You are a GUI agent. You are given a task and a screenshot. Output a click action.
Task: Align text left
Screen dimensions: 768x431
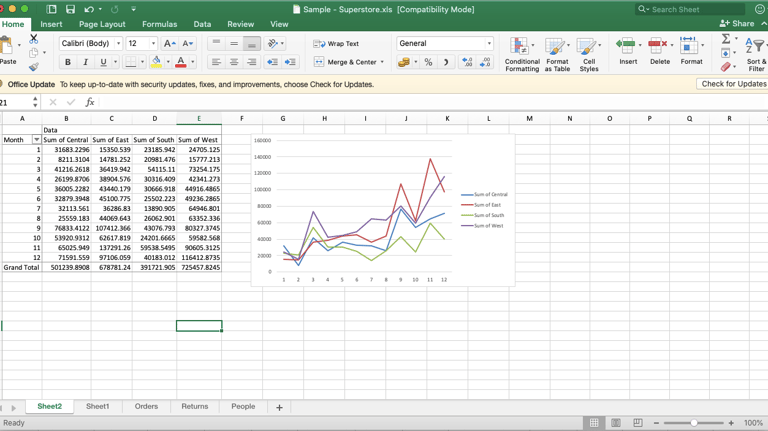click(x=216, y=62)
